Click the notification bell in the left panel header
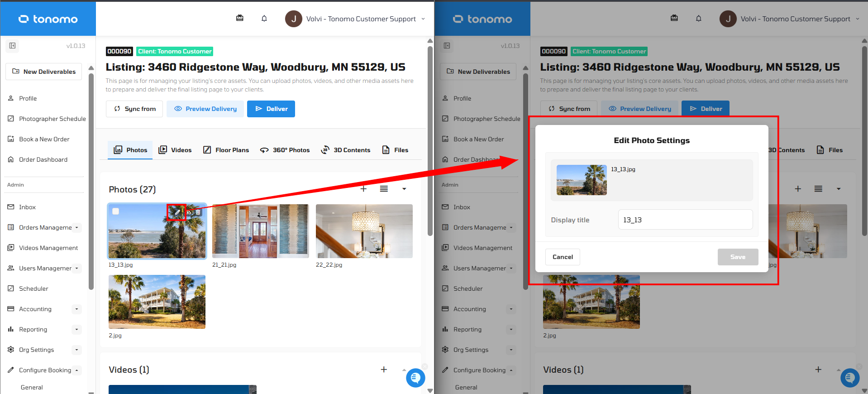Image resolution: width=868 pixels, height=394 pixels. (264, 19)
